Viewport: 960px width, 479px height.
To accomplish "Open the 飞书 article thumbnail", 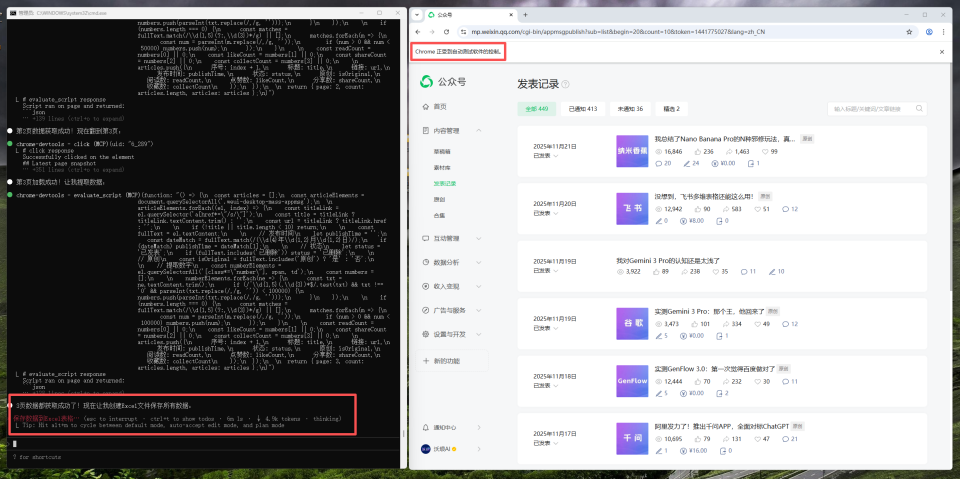I will coord(632,208).
